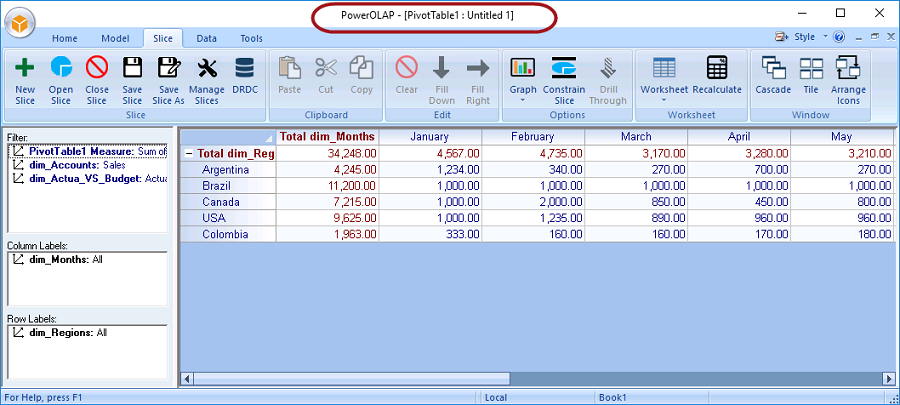The height and width of the screenshot is (405, 900).
Task: Select the April column header
Action: 739,137
